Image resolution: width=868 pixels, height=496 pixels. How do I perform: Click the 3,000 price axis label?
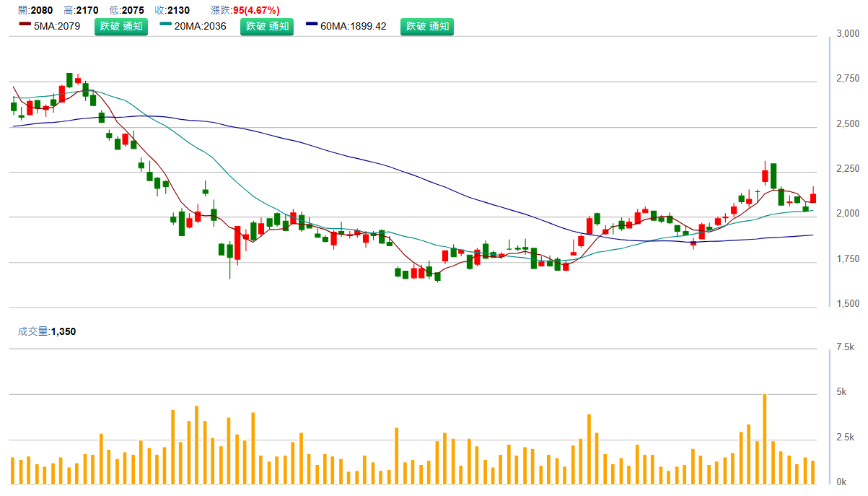847,34
